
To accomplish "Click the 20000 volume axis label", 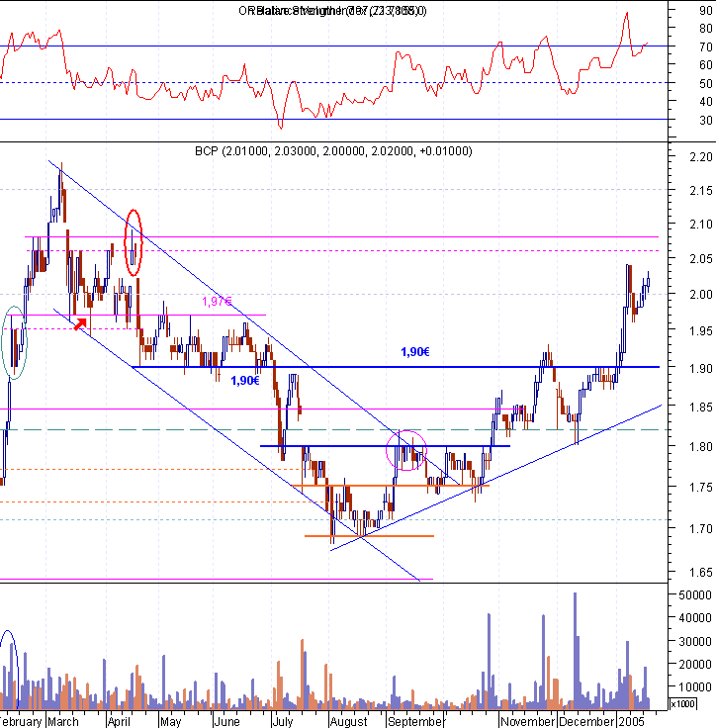I will [x=695, y=665].
